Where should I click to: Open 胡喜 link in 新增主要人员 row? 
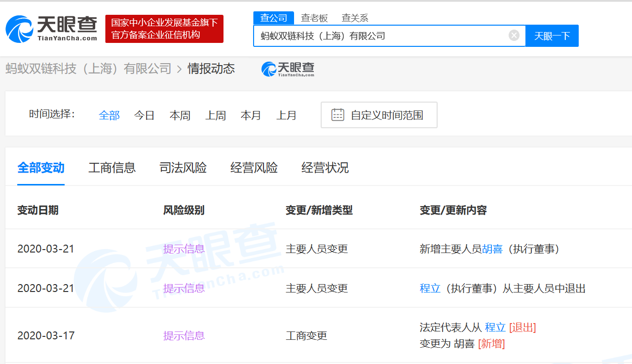[x=492, y=249]
